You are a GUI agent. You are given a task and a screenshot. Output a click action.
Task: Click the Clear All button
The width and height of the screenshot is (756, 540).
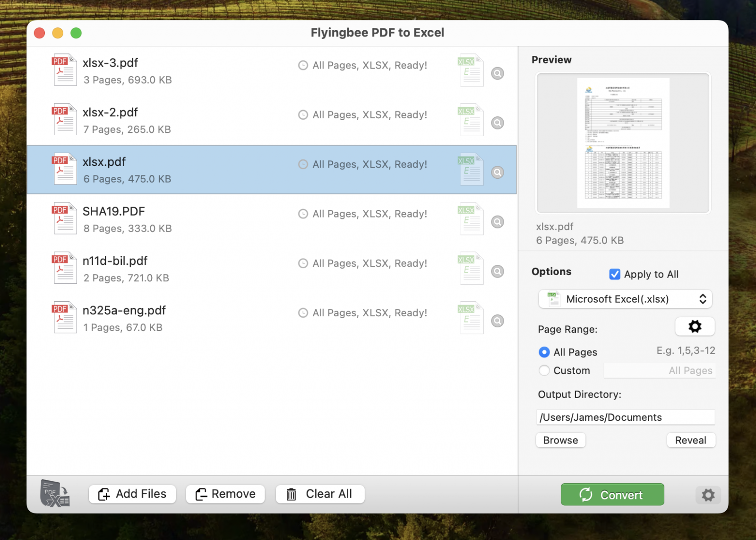pyautogui.click(x=320, y=494)
